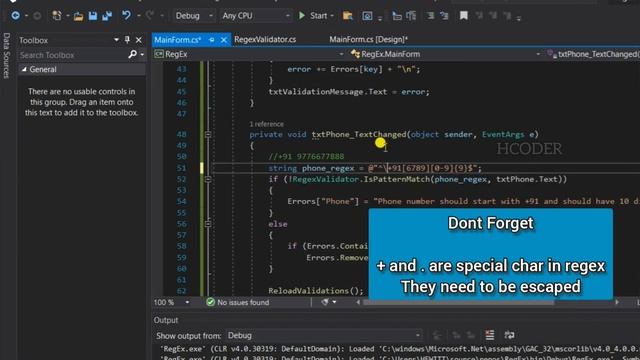The image size is (640, 360).
Task: Toggle Word Wrap in Output panel
Action: [509, 335]
